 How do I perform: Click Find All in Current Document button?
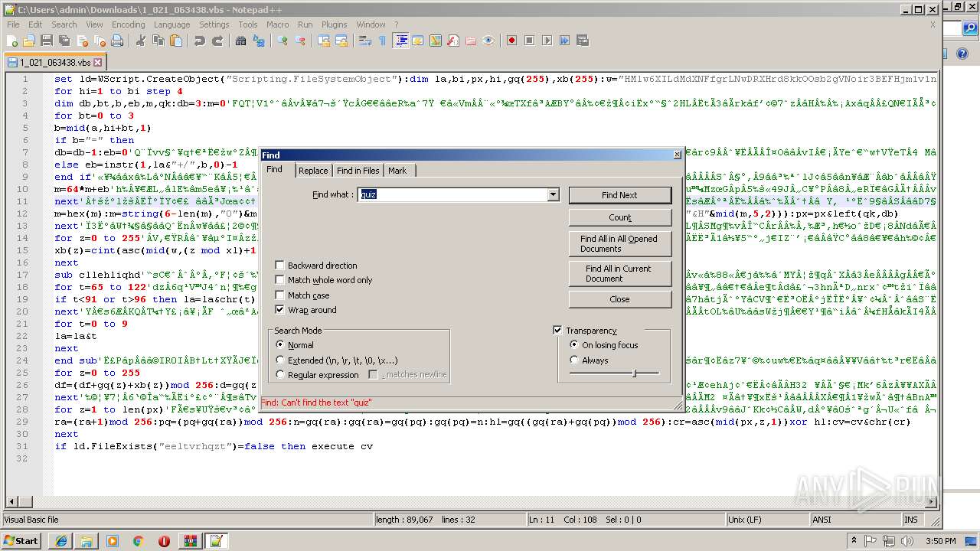coord(619,273)
